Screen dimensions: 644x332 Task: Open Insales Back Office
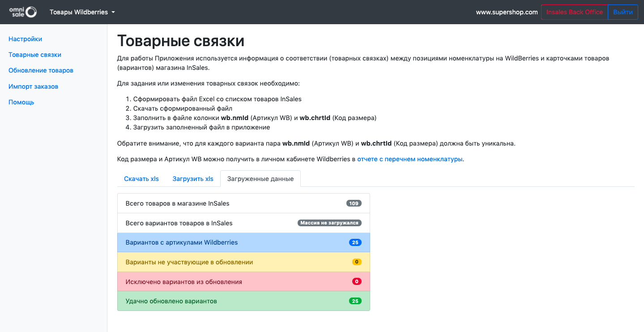click(574, 12)
